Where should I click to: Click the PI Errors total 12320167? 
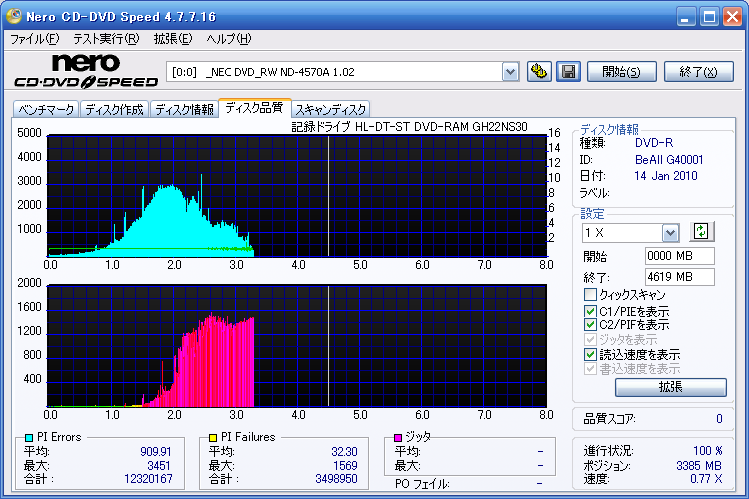point(148,479)
